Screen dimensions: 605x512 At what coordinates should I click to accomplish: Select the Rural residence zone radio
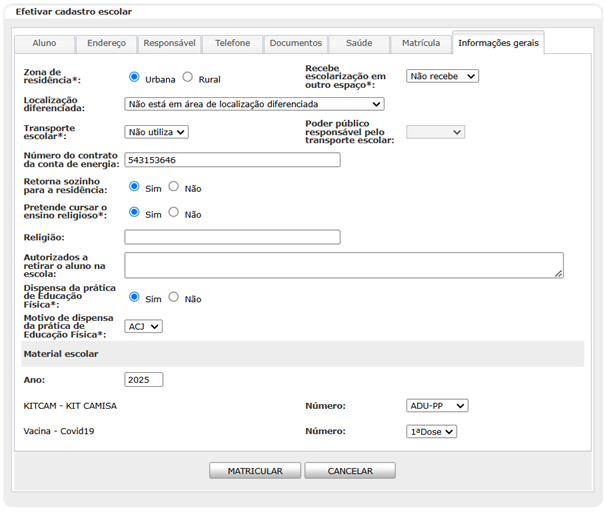click(188, 77)
